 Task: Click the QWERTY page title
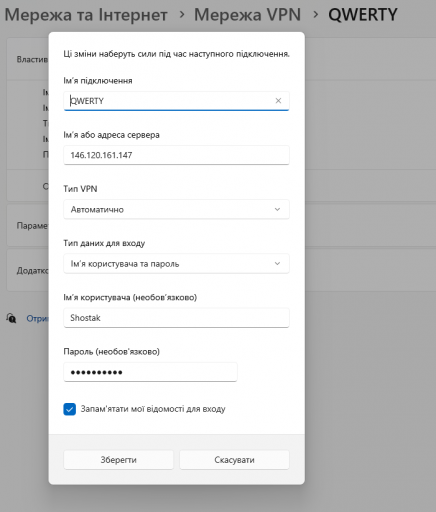point(363,15)
